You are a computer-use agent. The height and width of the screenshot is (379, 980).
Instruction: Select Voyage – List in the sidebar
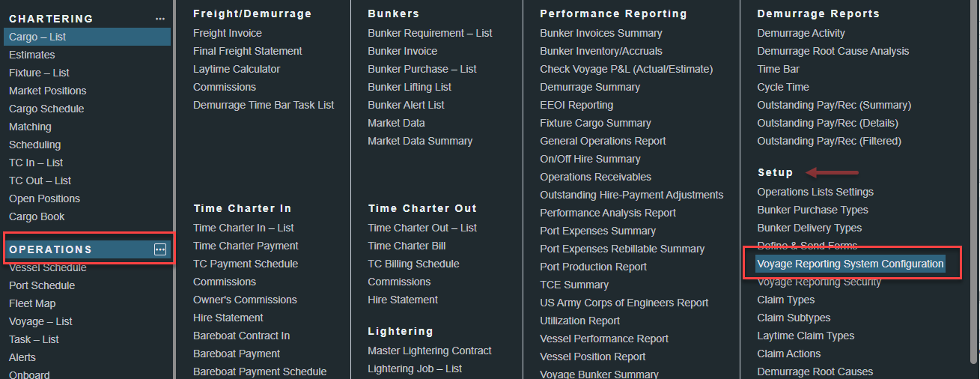point(40,321)
